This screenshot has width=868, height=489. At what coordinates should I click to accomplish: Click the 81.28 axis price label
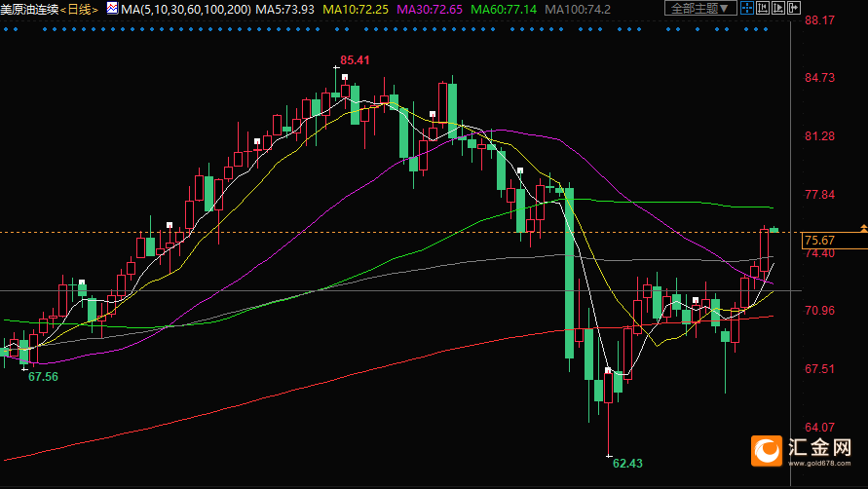(820, 136)
